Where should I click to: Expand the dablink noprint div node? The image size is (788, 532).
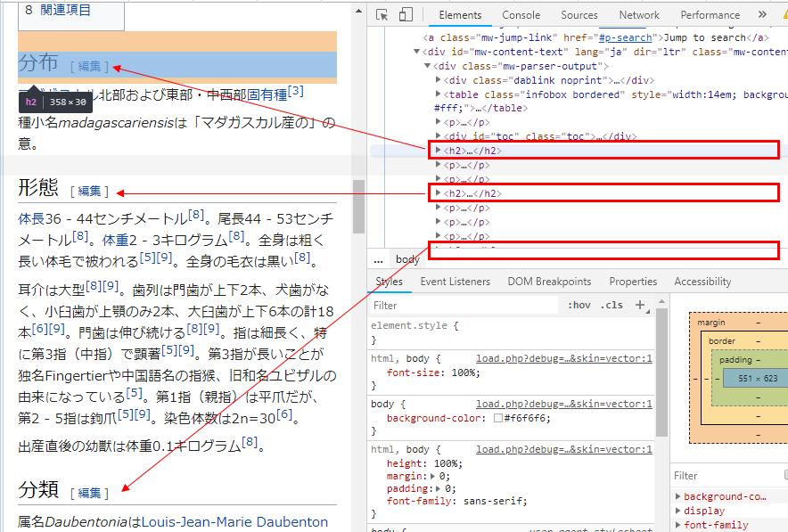tap(439, 80)
